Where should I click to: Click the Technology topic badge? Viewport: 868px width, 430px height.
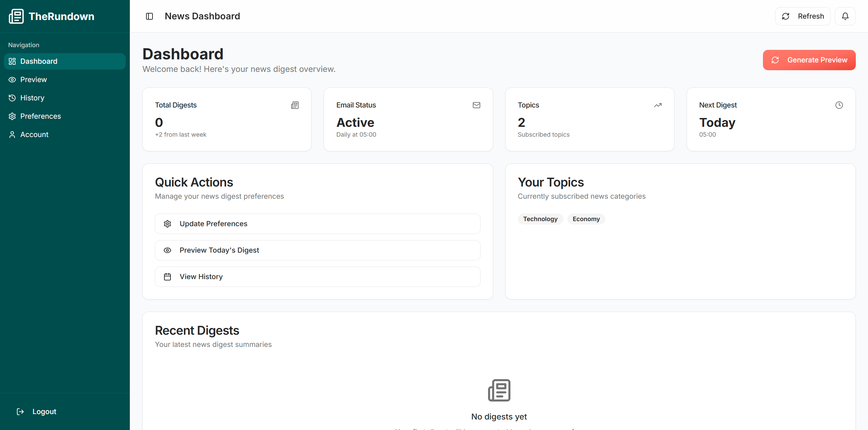tap(540, 219)
